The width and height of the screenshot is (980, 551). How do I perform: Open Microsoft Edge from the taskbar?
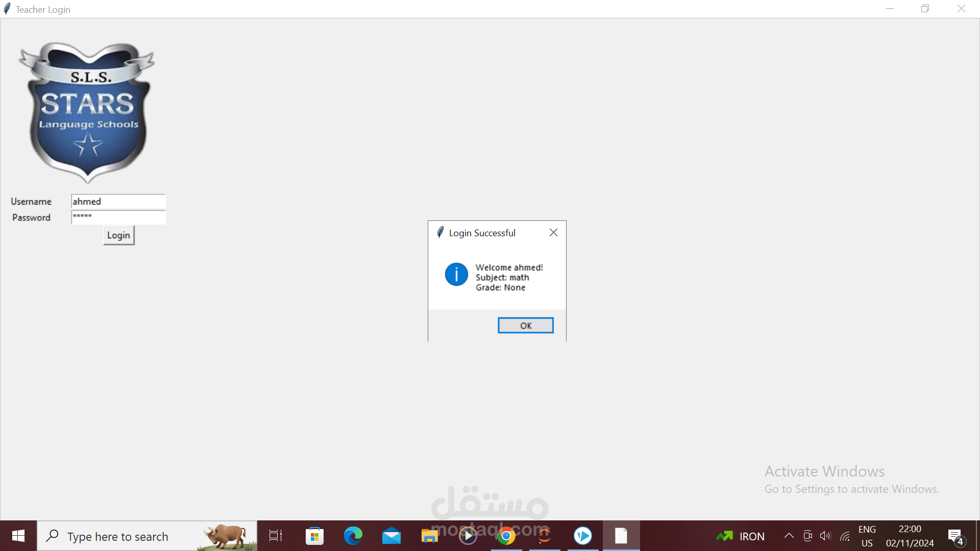pyautogui.click(x=353, y=536)
